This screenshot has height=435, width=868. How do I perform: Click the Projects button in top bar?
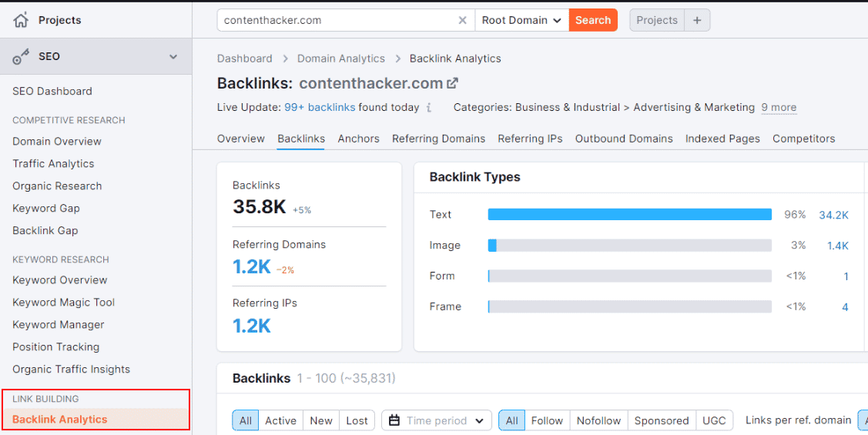(x=657, y=21)
